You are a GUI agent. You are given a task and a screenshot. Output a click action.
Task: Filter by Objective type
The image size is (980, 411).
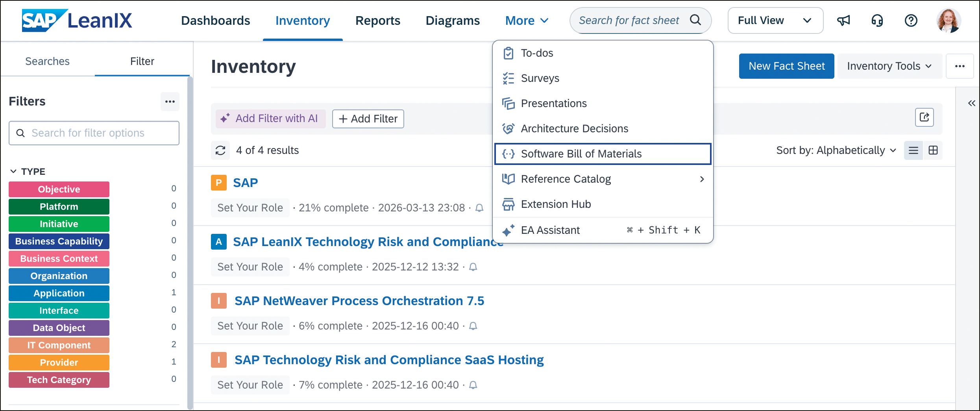[x=59, y=189]
